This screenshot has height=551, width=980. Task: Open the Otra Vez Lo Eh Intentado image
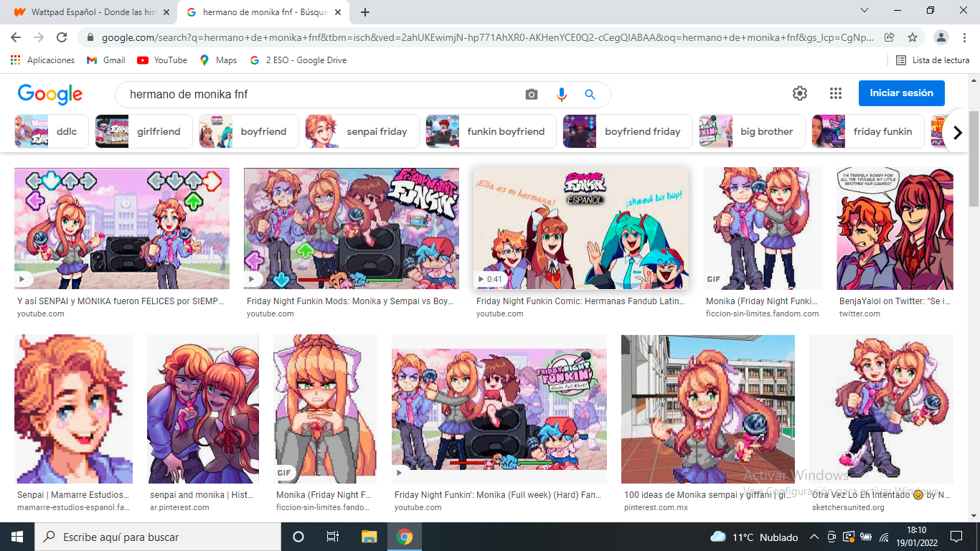(882, 409)
